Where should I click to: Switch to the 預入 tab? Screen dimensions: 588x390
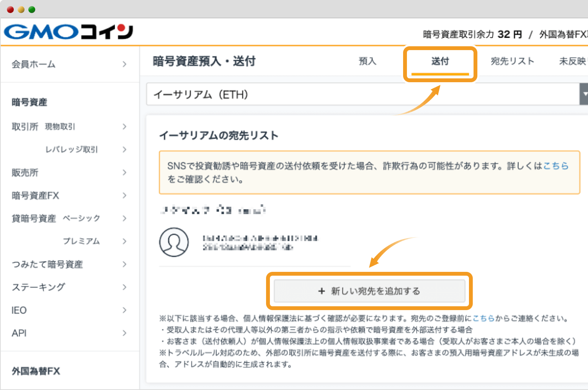coord(367,61)
